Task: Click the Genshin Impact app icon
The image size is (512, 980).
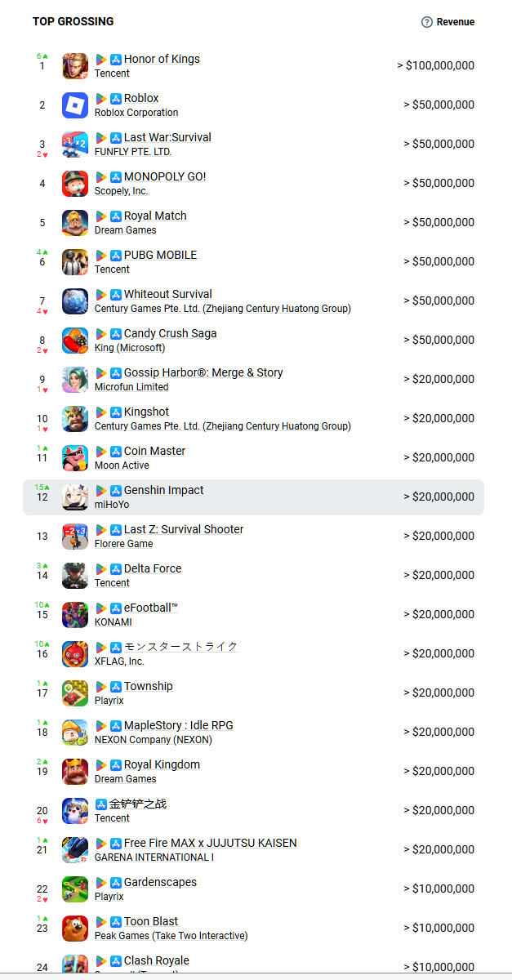Action: (75, 497)
